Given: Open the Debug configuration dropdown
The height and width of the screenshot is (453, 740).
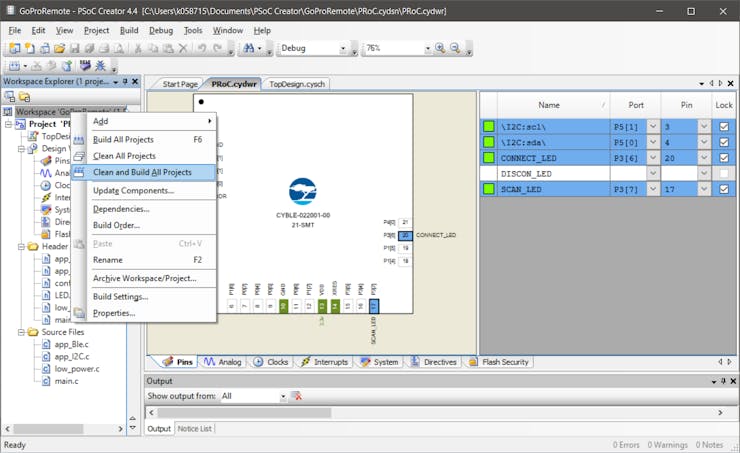Looking at the screenshot, I should coord(343,48).
